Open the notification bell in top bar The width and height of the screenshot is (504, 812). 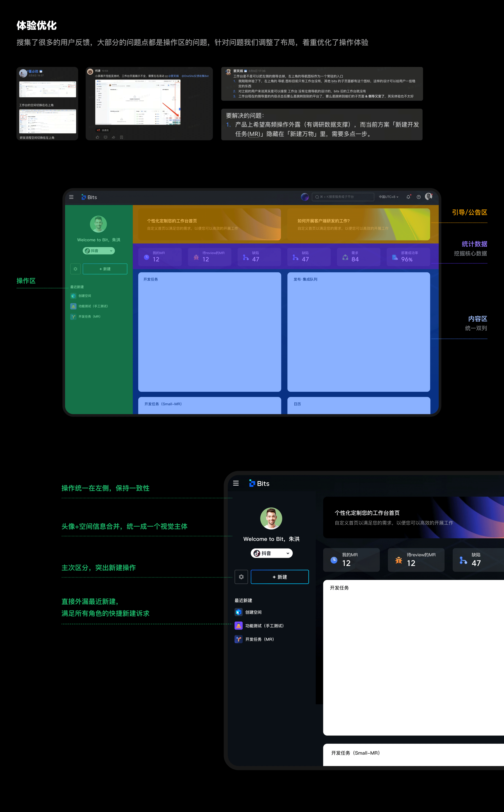pyautogui.click(x=408, y=197)
